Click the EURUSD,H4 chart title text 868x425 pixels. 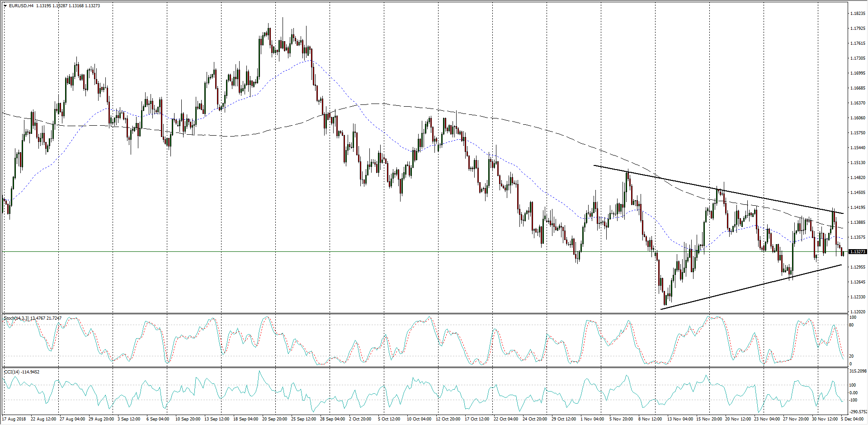[x=21, y=6]
